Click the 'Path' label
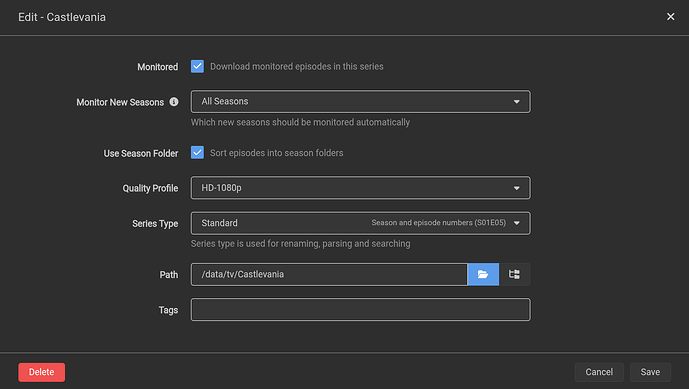689x389 pixels. point(169,275)
